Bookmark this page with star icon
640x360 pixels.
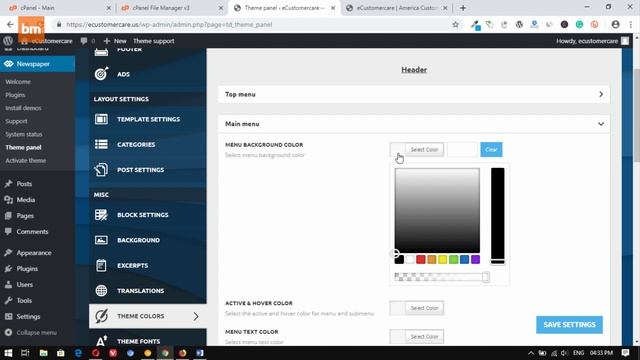456,24
